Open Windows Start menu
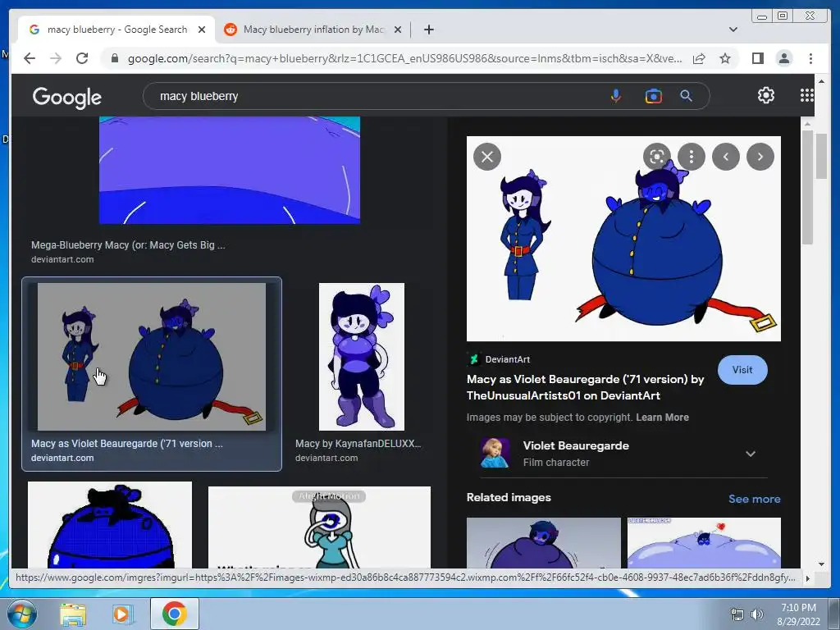Screen dimensions: 840x630 tap(21, 614)
